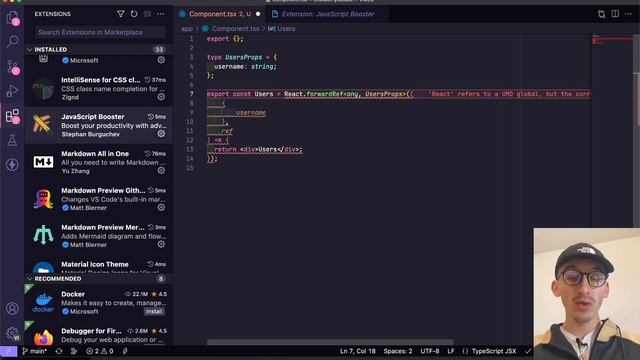
Task: Click the minimap code overview
Action: pyautogui.click(x=611, y=40)
